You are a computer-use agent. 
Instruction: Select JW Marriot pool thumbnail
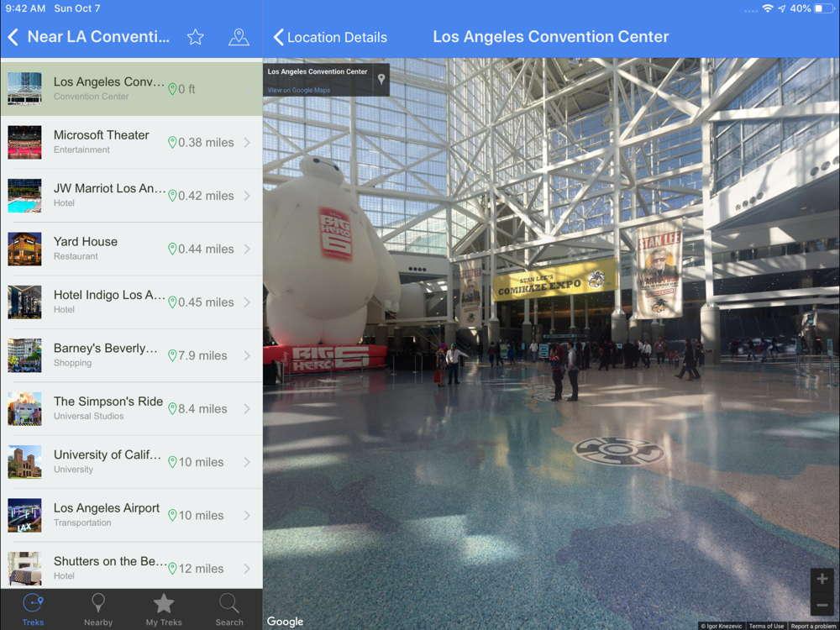[x=24, y=196]
